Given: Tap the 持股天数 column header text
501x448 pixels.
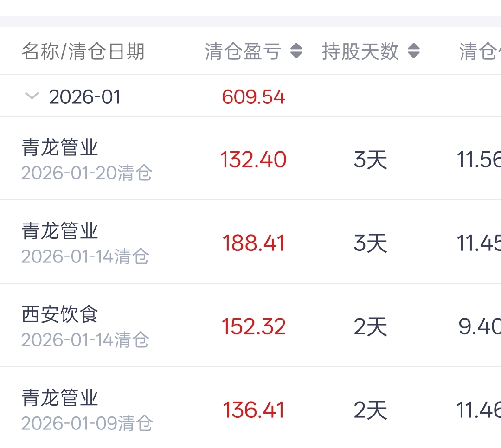Looking at the screenshot, I should 360,51.
